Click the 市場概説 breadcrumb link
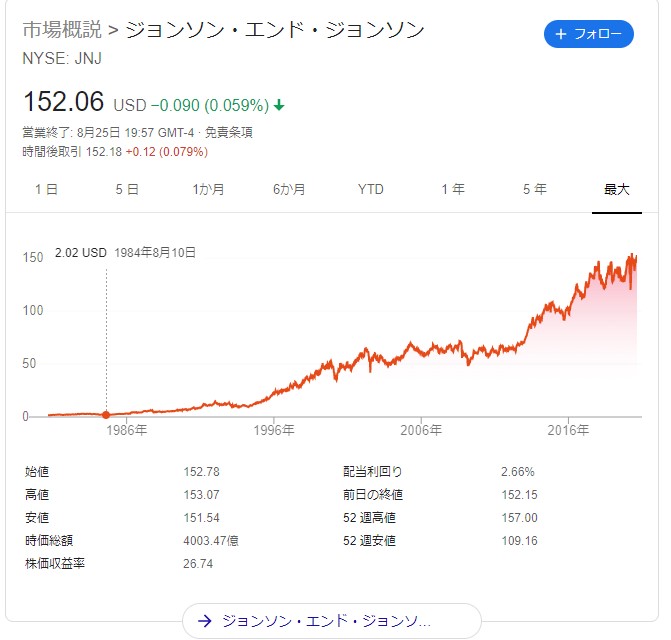Screen dimensions: 671x640 62,30
